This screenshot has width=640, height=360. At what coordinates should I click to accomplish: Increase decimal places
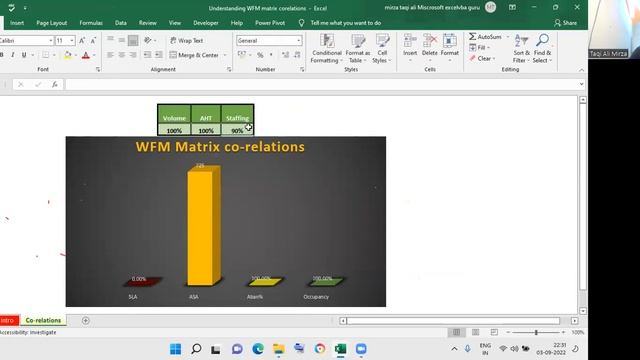coord(285,55)
